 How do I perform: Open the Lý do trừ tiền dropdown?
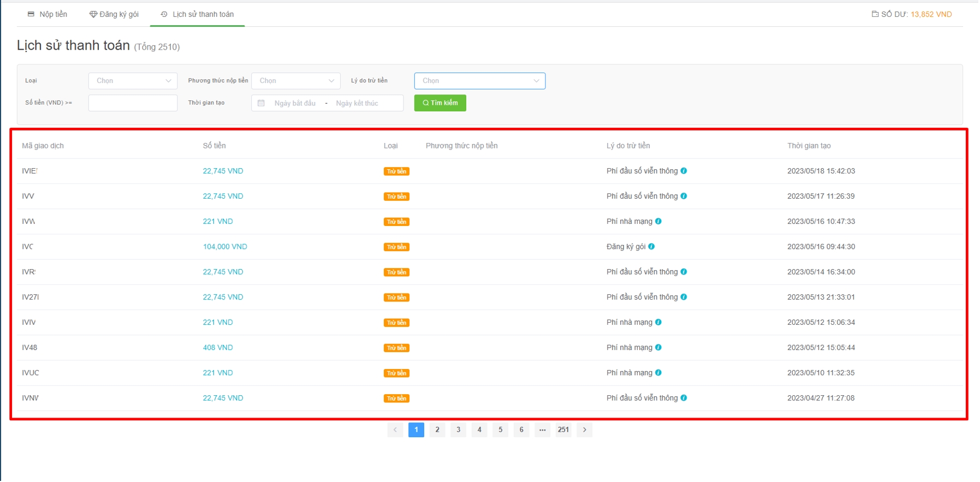tap(479, 81)
